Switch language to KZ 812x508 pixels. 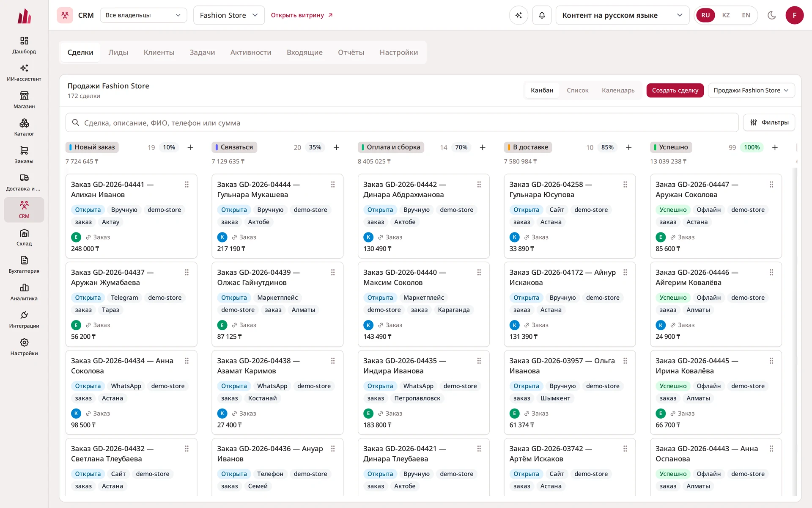point(726,15)
